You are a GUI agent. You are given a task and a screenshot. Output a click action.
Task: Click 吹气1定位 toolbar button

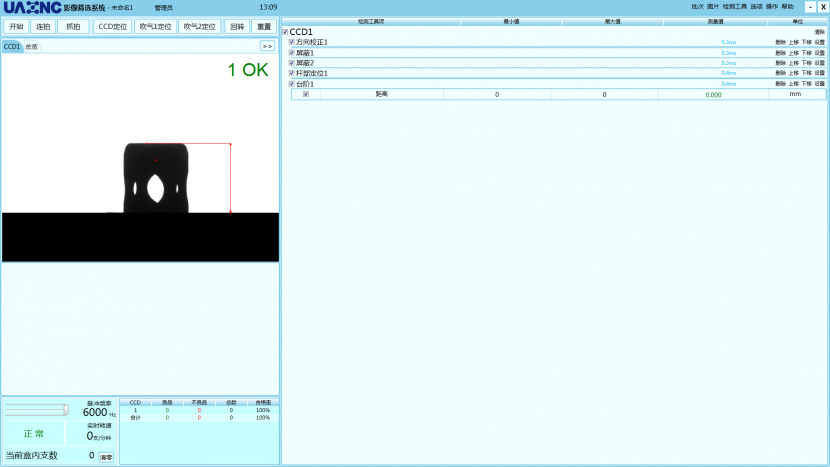(x=155, y=27)
